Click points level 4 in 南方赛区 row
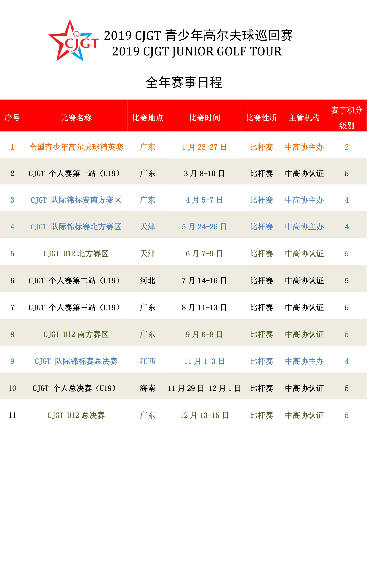This screenshot has width=369, height=588. 347,200
